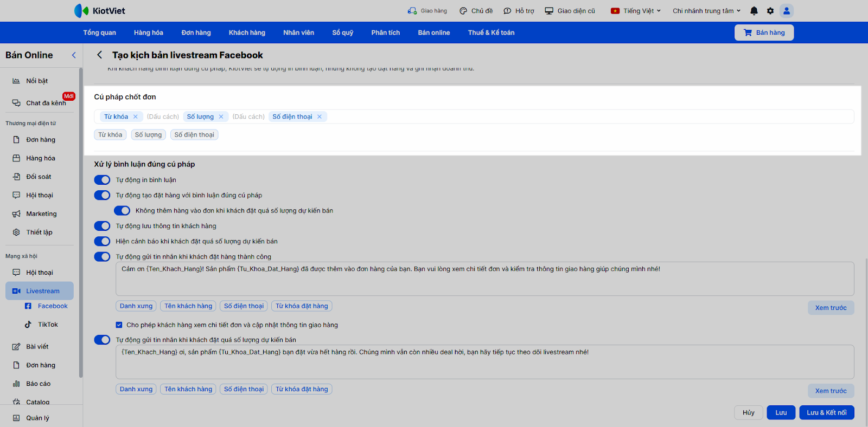The height and width of the screenshot is (427, 868).
Task: Go back using the arrow beside page title
Action: [99, 55]
